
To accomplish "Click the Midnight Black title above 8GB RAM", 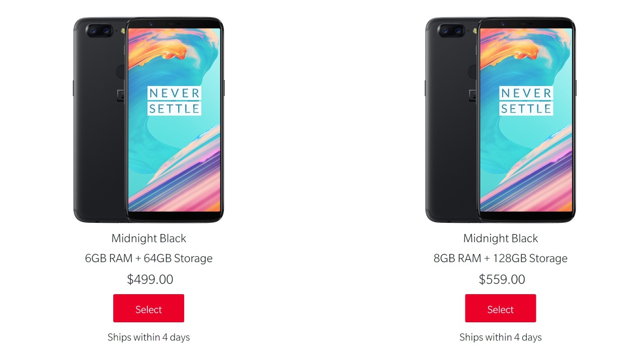I will pyautogui.click(x=500, y=238).
